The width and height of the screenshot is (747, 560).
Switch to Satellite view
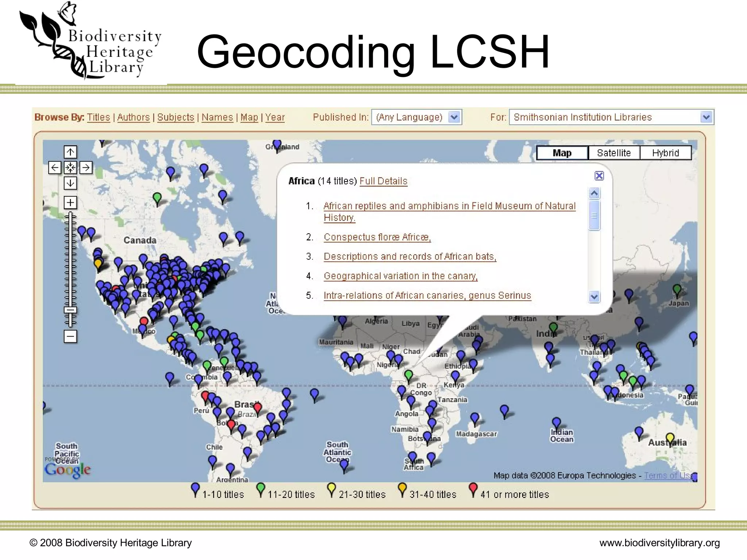pyautogui.click(x=614, y=153)
